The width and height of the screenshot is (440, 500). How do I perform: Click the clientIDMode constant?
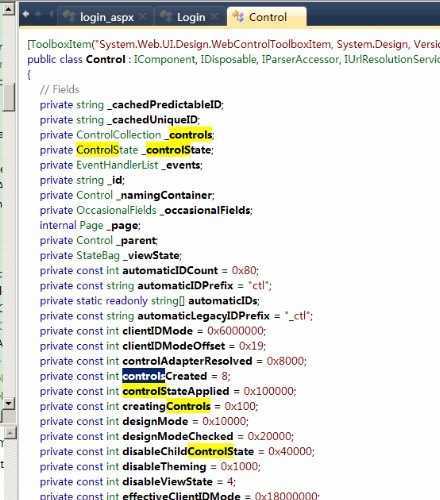coord(157,331)
